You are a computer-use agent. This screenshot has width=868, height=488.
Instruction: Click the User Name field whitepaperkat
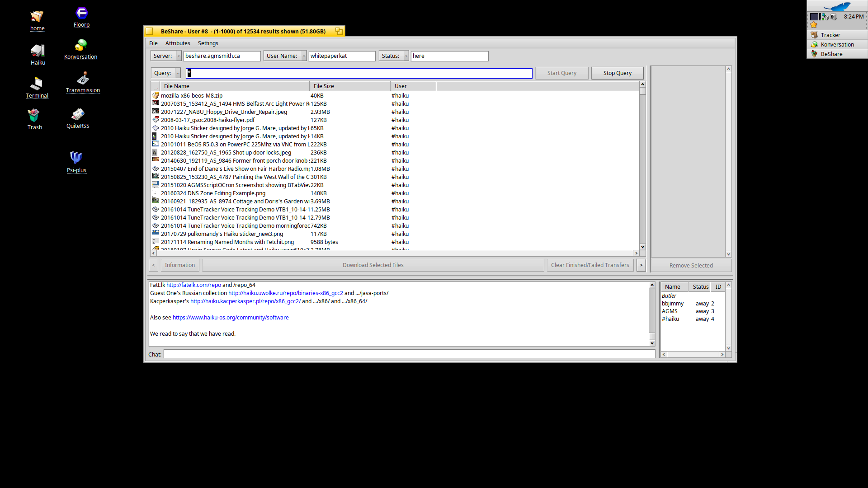point(342,56)
